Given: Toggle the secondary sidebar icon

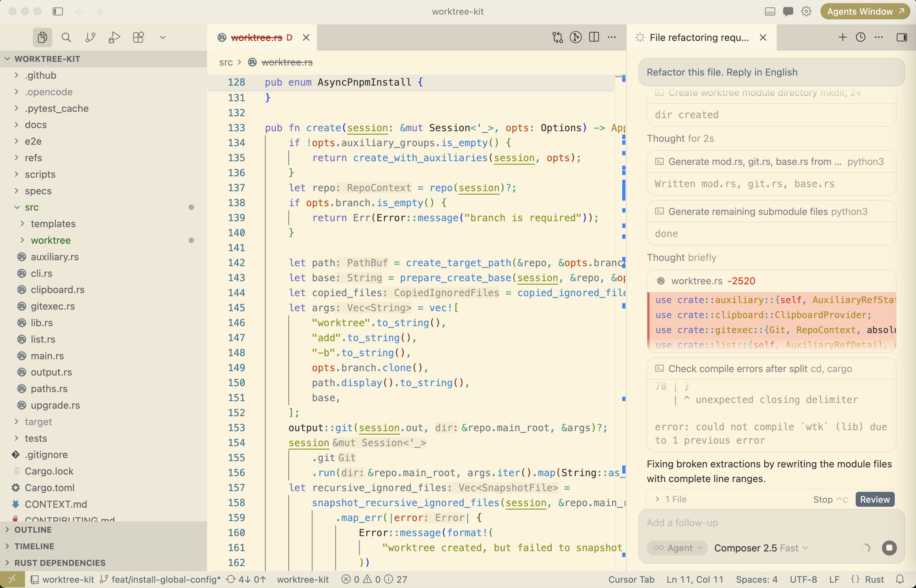Looking at the screenshot, I should click(x=902, y=37).
